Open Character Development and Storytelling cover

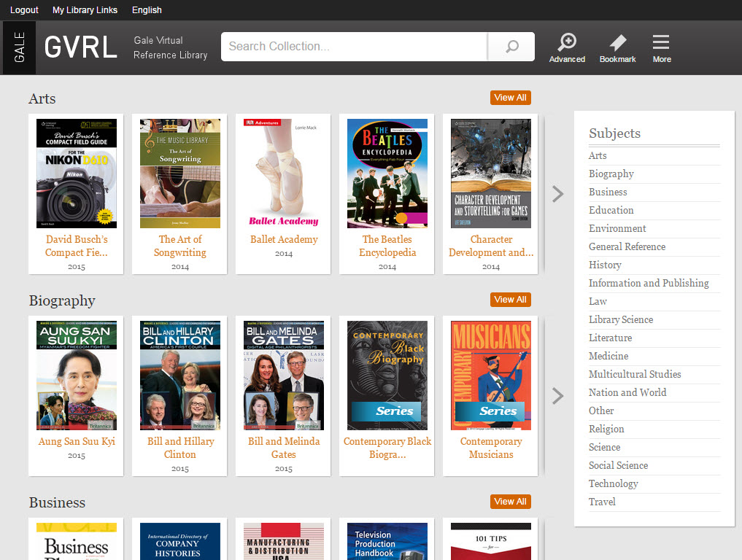click(491, 174)
